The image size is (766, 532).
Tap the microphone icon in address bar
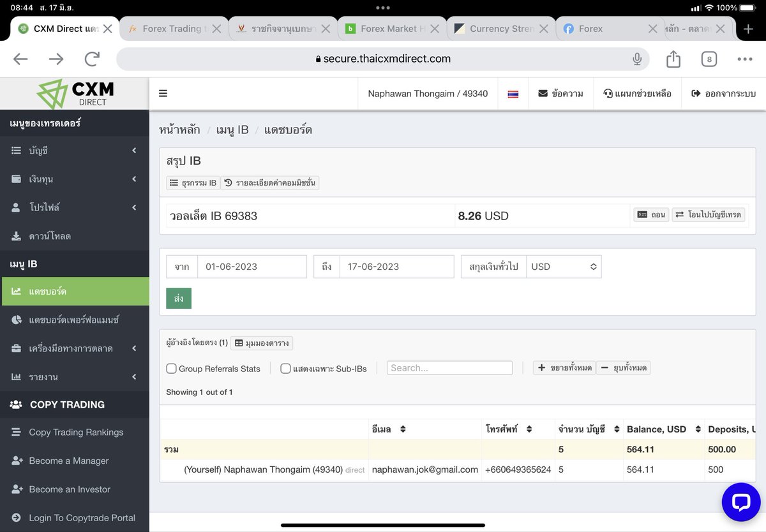(x=637, y=59)
